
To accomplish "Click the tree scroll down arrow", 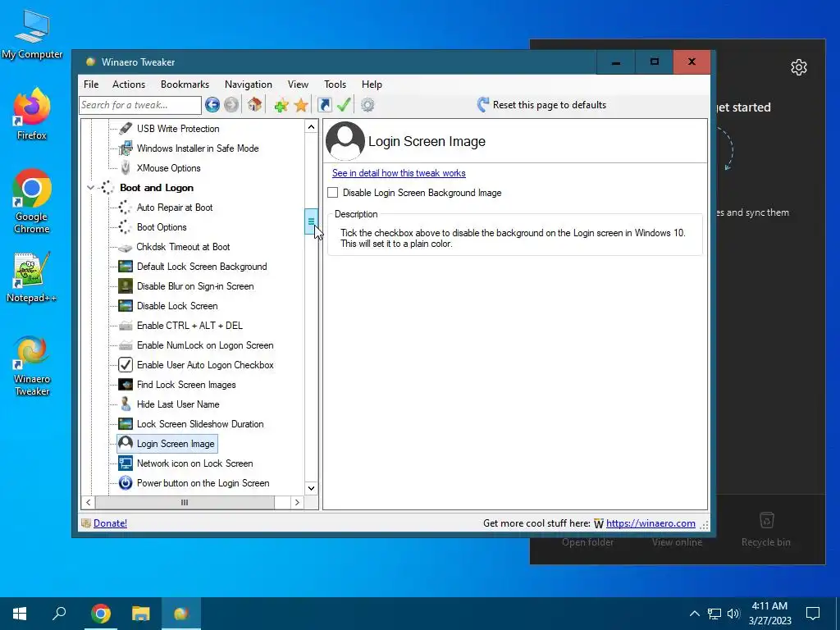I will pyautogui.click(x=311, y=488).
